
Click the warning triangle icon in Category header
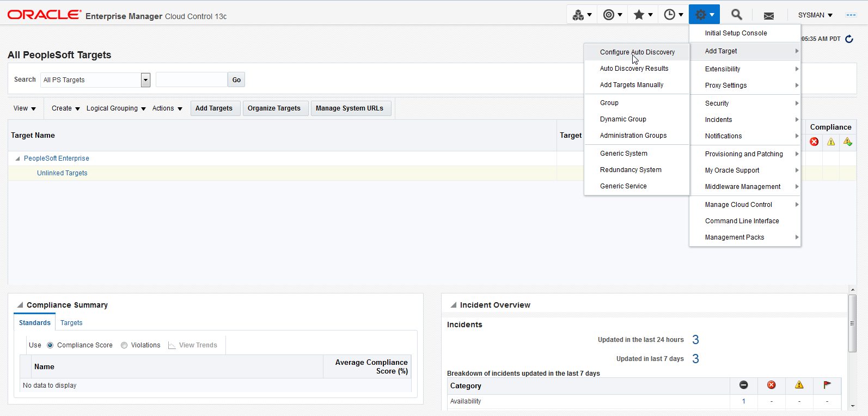pyautogui.click(x=799, y=385)
